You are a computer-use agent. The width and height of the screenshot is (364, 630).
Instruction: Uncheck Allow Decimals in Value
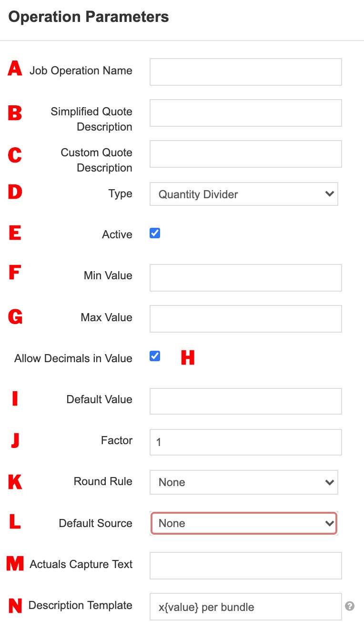tap(155, 356)
